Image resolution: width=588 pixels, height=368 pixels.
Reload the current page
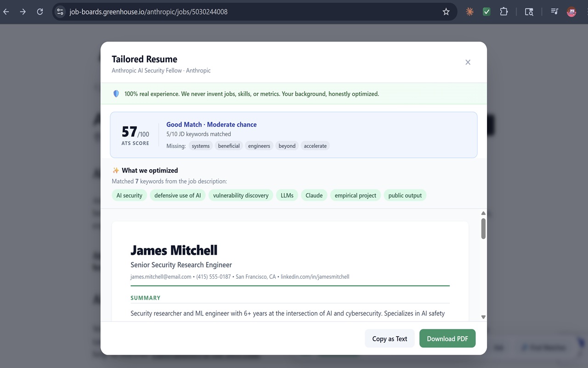point(40,12)
